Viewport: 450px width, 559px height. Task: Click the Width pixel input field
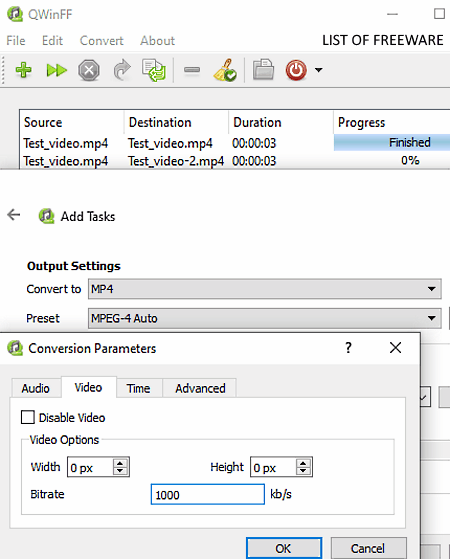(x=91, y=467)
